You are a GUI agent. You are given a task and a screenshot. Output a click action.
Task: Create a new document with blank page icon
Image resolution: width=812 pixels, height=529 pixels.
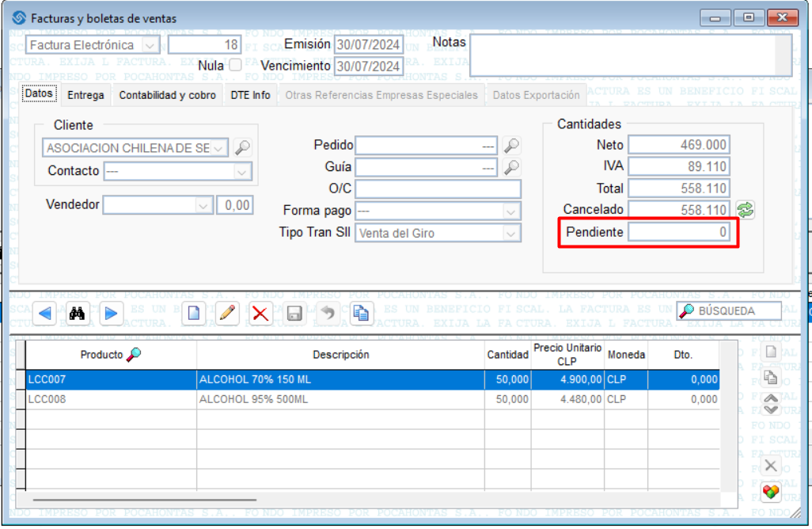point(194,314)
